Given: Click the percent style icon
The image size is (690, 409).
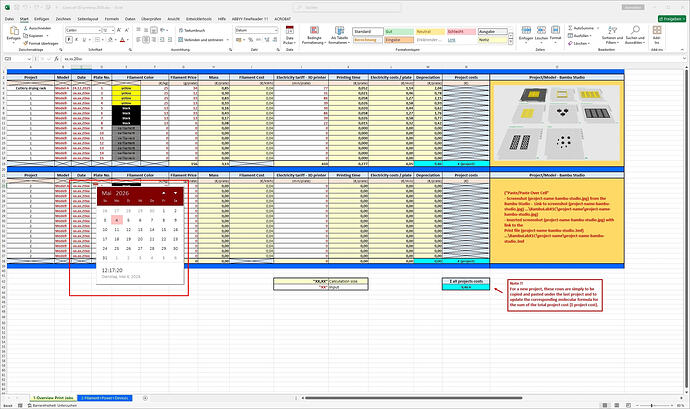Looking at the screenshot, I should click(250, 40).
